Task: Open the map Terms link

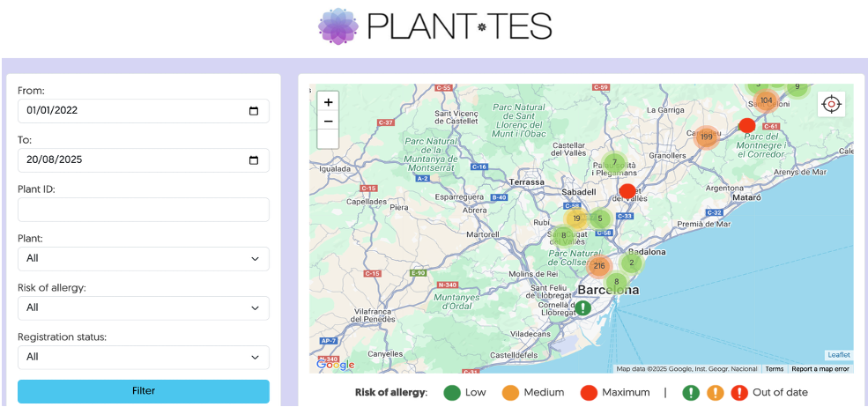Action: point(774,369)
